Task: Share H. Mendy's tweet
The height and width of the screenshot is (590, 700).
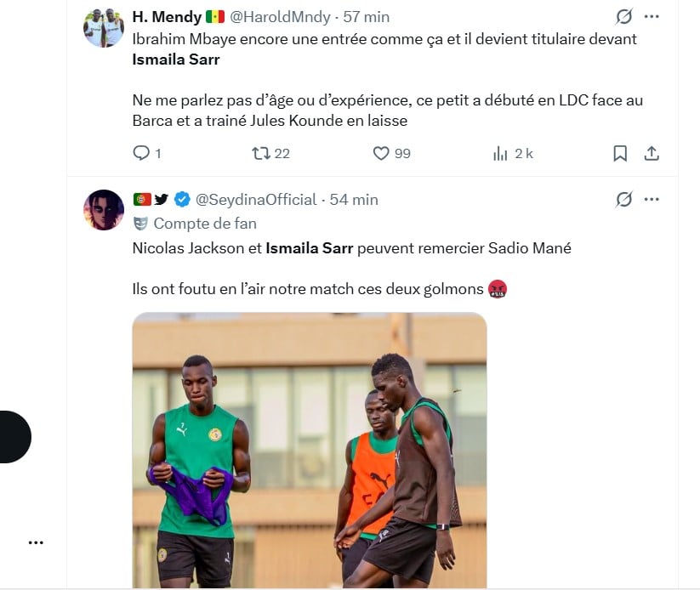Action: tap(652, 153)
